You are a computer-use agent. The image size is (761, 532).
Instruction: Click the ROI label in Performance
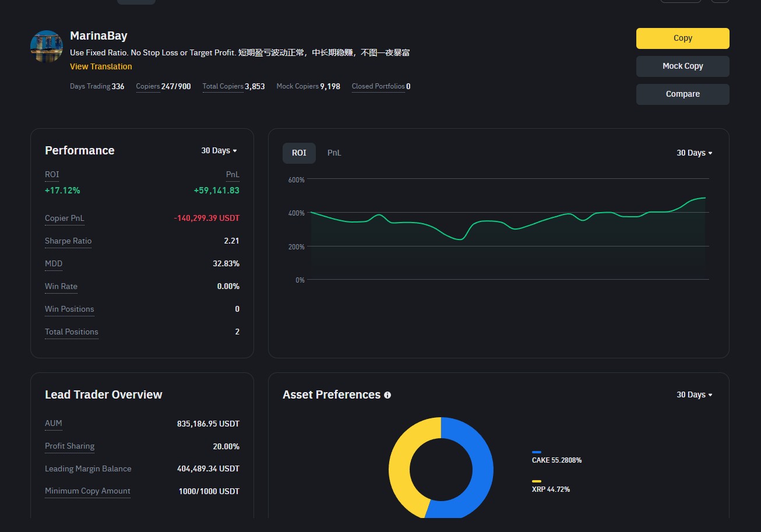pos(52,175)
